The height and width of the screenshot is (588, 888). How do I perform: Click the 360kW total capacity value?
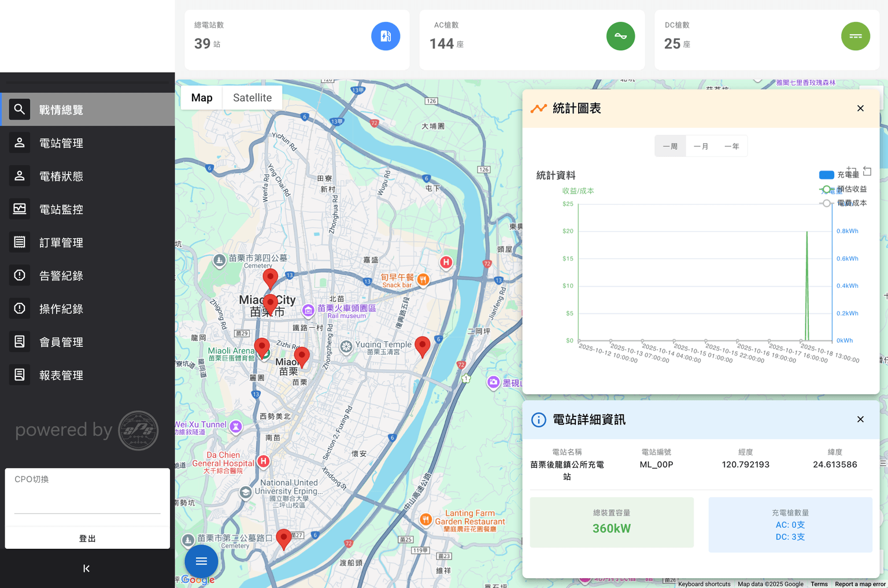[x=612, y=528]
